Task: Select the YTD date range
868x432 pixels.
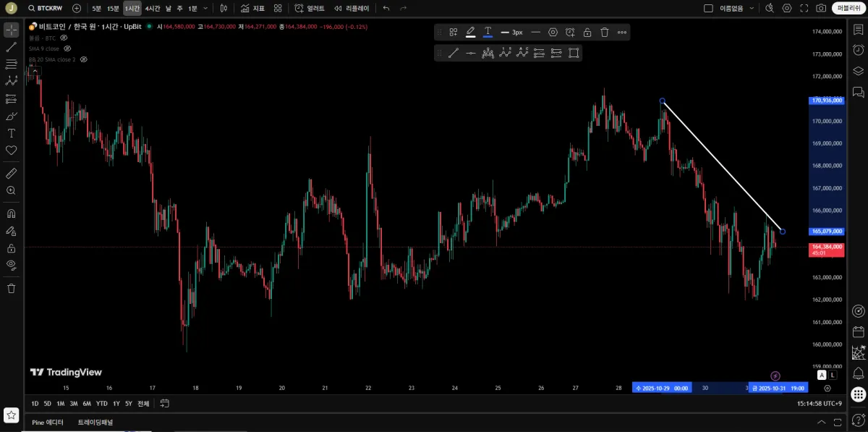Action: (102, 404)
